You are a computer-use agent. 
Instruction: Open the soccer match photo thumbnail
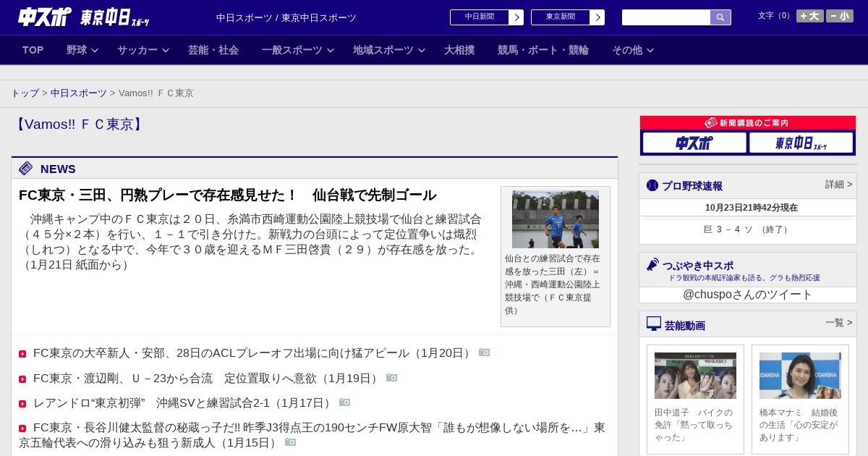click(x=556, y=219)
